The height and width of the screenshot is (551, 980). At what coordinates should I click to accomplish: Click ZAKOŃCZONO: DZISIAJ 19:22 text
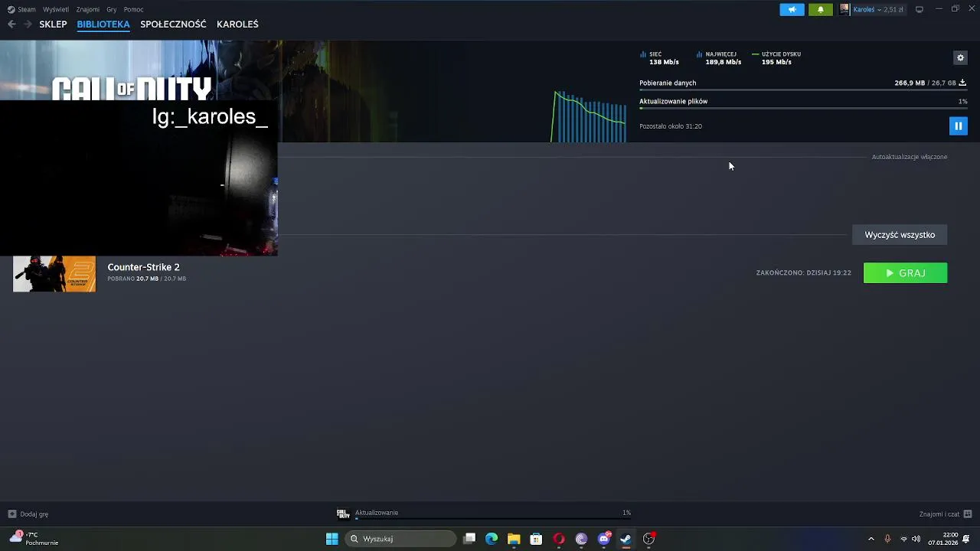pos(803,272)
